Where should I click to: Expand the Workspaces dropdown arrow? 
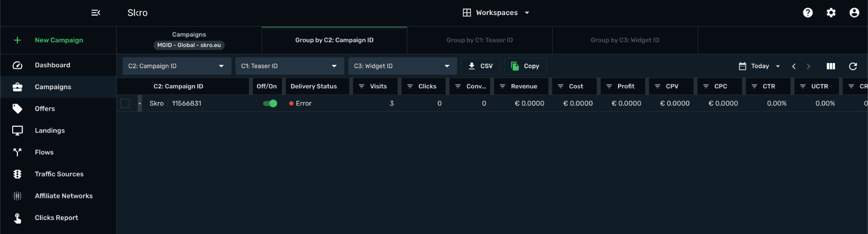coord(527,13)
